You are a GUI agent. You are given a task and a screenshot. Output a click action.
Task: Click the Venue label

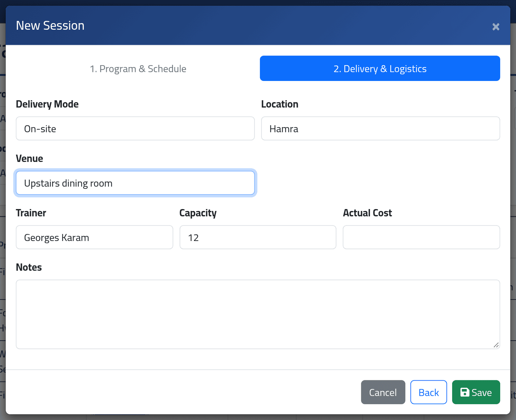tap(29, 158)
